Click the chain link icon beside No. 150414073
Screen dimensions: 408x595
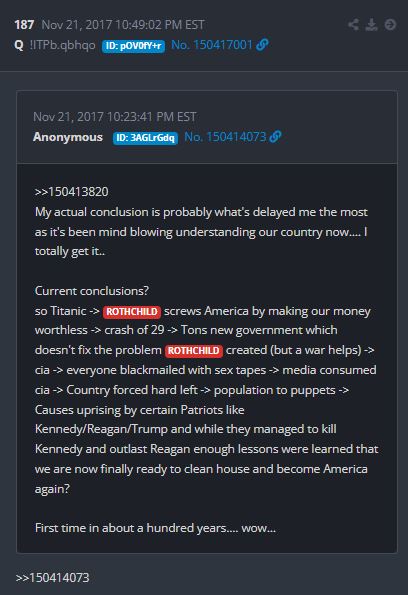click(276, 137)
